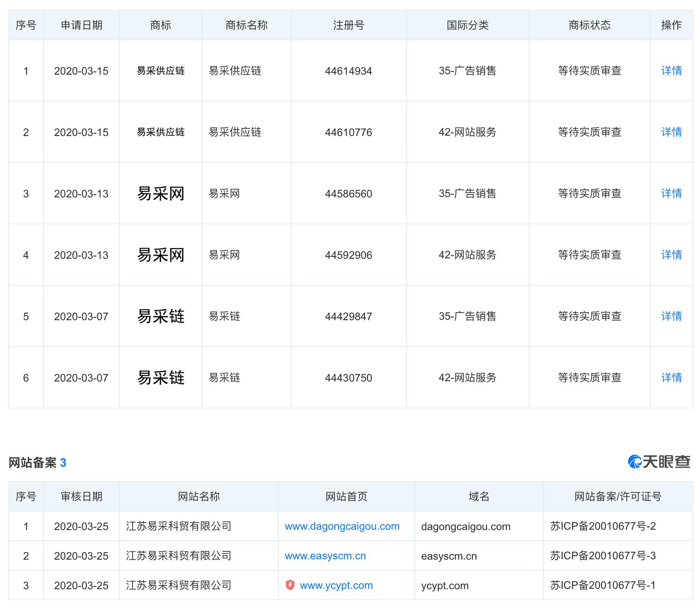Click trademark name 易采供应链 in 44614934 row
Viewport: 700px width, 607px height.
(235, 71)
